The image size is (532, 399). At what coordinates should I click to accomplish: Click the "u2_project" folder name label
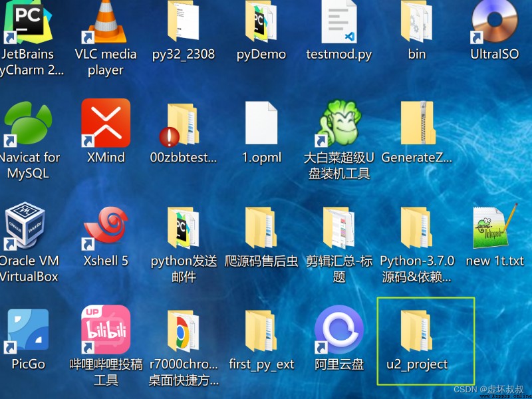pos(417,364)
